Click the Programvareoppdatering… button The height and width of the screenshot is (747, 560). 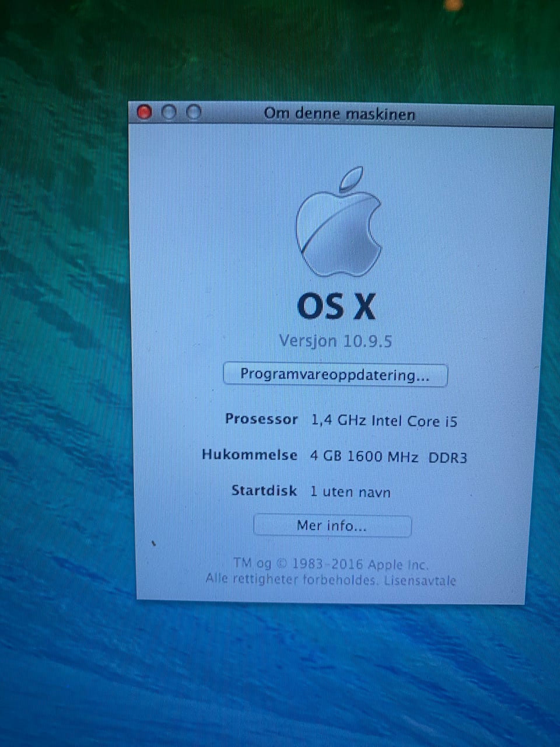pos(335,375)
